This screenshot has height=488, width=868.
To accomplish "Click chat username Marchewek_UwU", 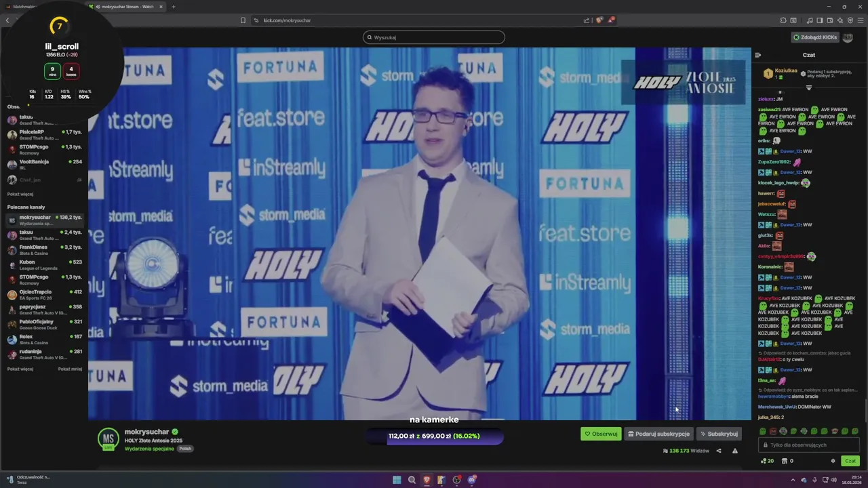I will point(776,407).
